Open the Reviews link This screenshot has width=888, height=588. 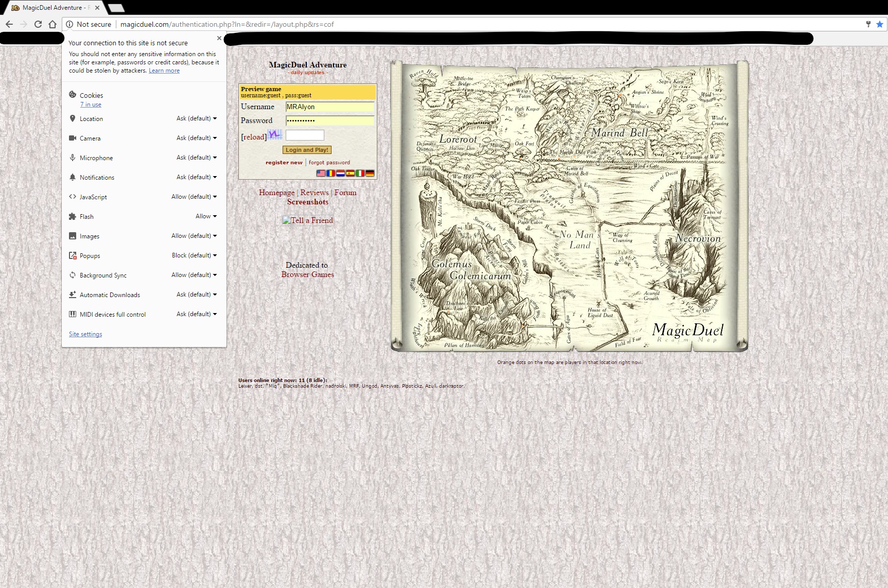(315, 193)
